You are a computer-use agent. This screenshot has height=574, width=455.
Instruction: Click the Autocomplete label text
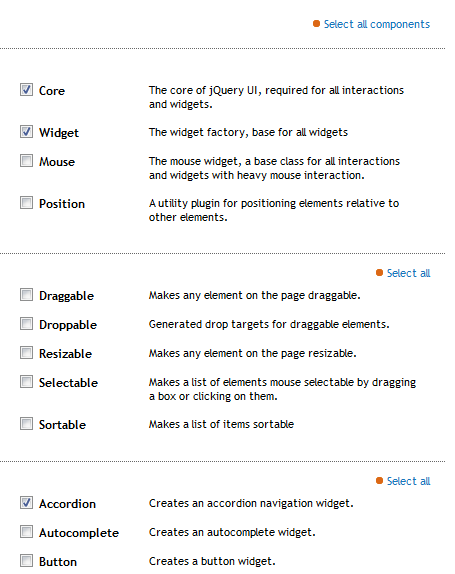coord(79,533)
